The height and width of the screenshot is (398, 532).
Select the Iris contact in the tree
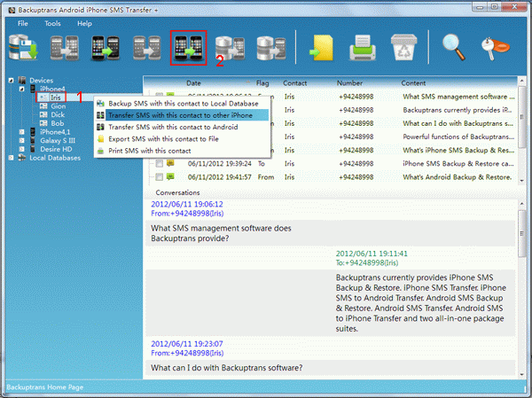coord(56,98)
